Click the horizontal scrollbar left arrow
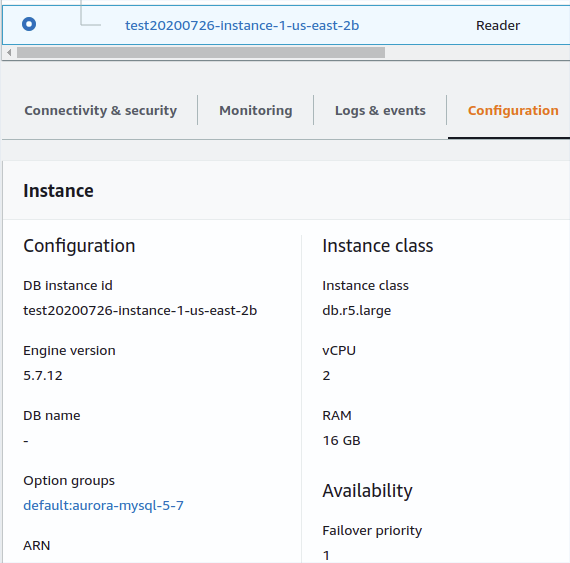 [x=9, y=53]
